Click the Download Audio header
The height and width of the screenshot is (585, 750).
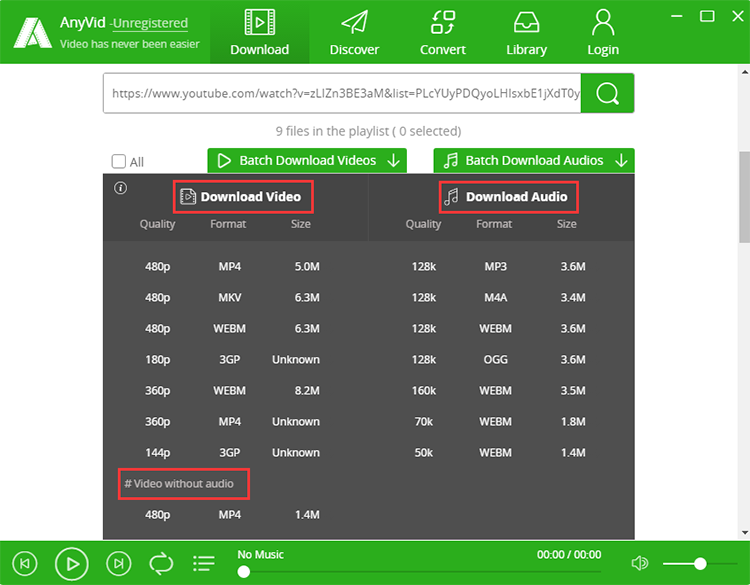point(508,197)
